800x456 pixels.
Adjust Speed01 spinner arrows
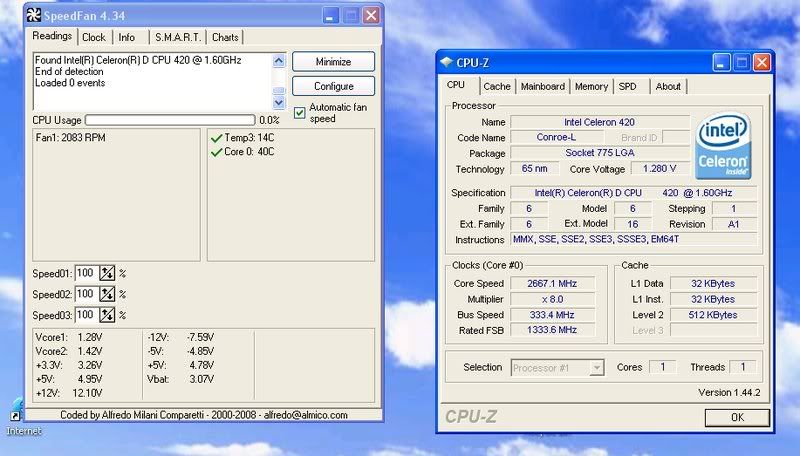point(107,273)
